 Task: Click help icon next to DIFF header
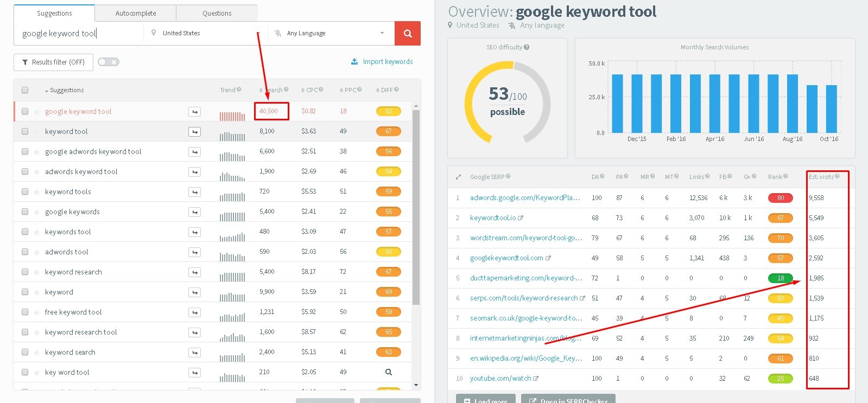pos(396,89)
